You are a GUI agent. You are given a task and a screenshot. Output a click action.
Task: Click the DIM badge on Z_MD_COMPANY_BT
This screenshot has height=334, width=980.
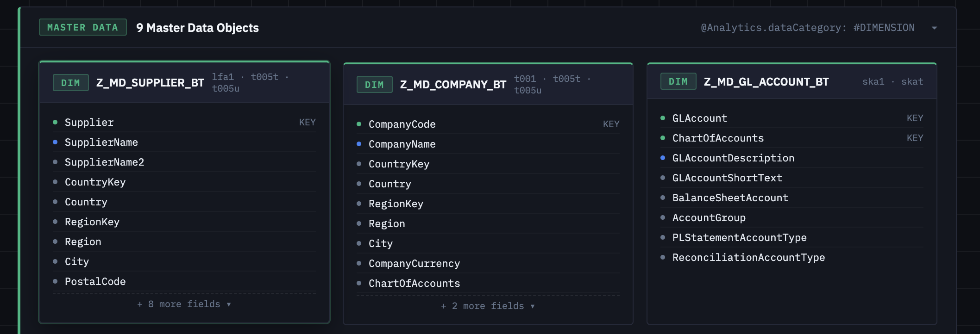[374, 85]
